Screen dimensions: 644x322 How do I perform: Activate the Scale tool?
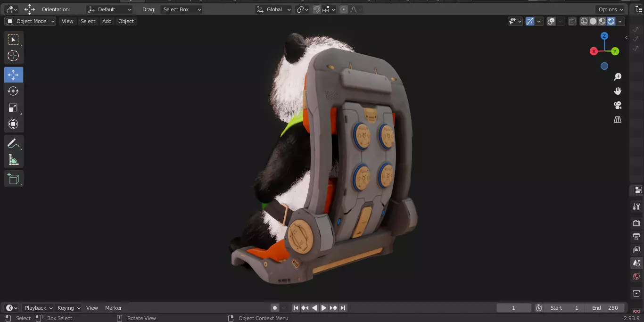13,108
